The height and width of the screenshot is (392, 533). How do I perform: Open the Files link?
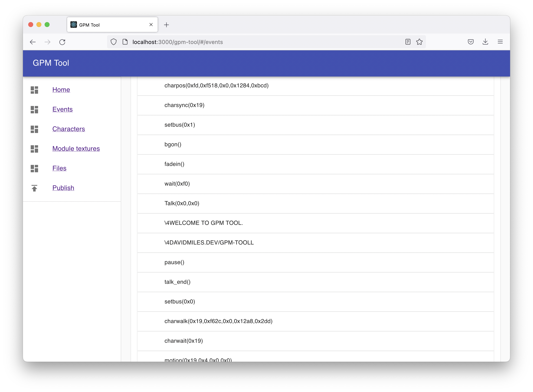click(x=59, y=168)
